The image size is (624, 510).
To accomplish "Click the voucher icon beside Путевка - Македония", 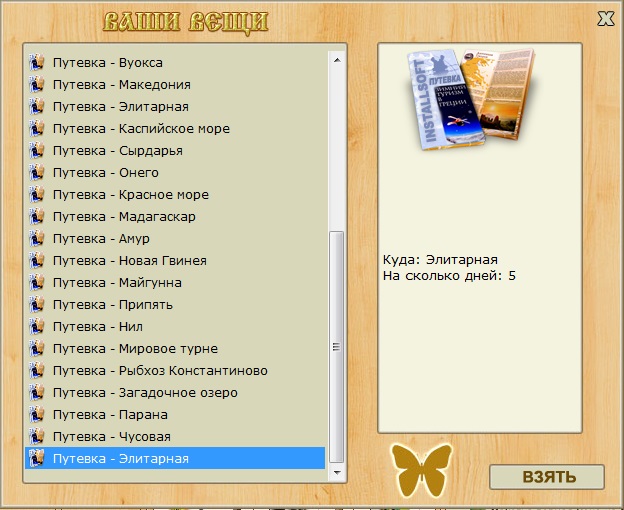I will pyautogui.click(x=37, y=84).
